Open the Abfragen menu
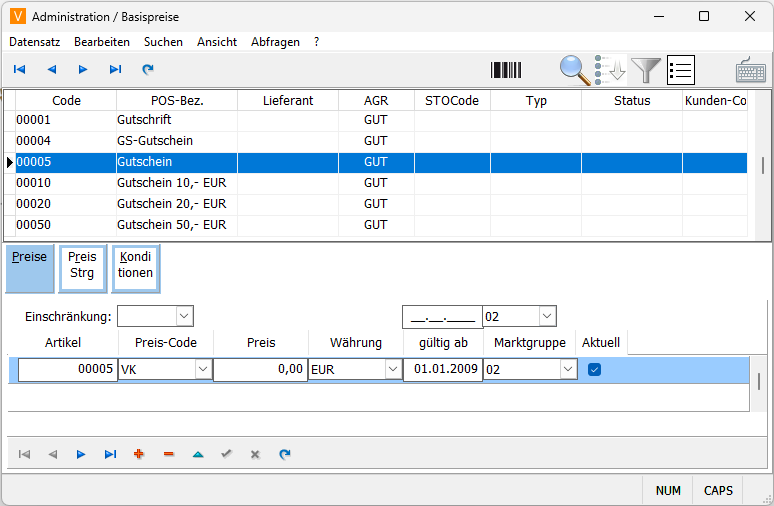 click(274, 42)
